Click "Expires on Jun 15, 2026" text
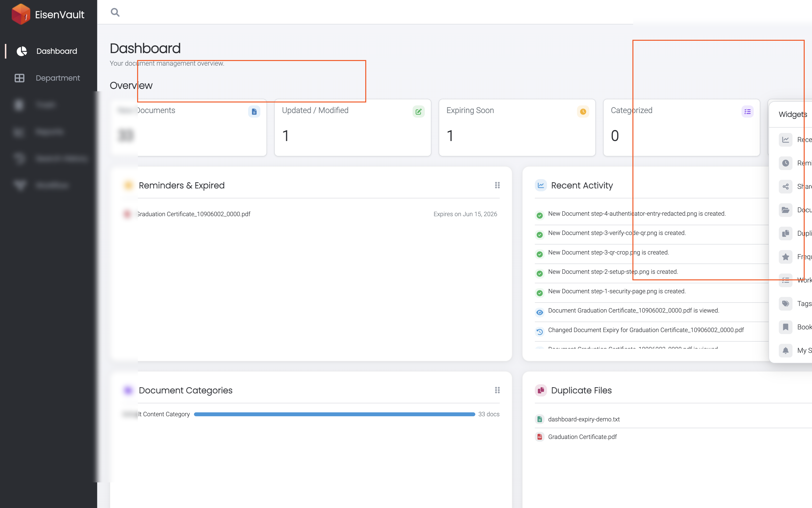 465,214
